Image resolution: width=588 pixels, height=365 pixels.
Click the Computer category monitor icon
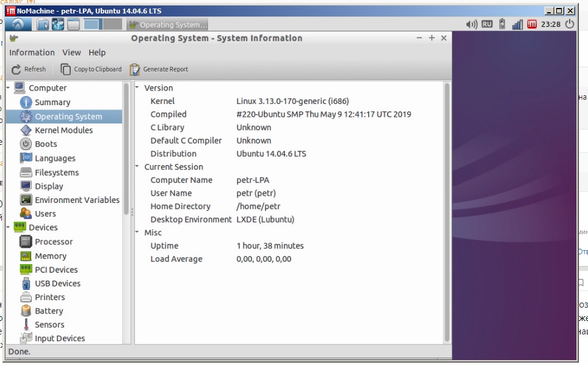tap(20, 88)
